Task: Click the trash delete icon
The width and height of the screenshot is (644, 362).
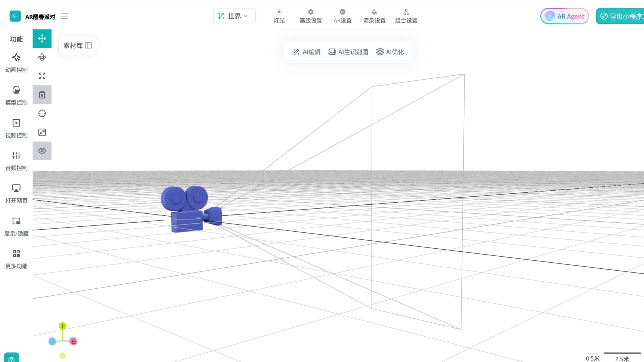Action: click(42, 95)
